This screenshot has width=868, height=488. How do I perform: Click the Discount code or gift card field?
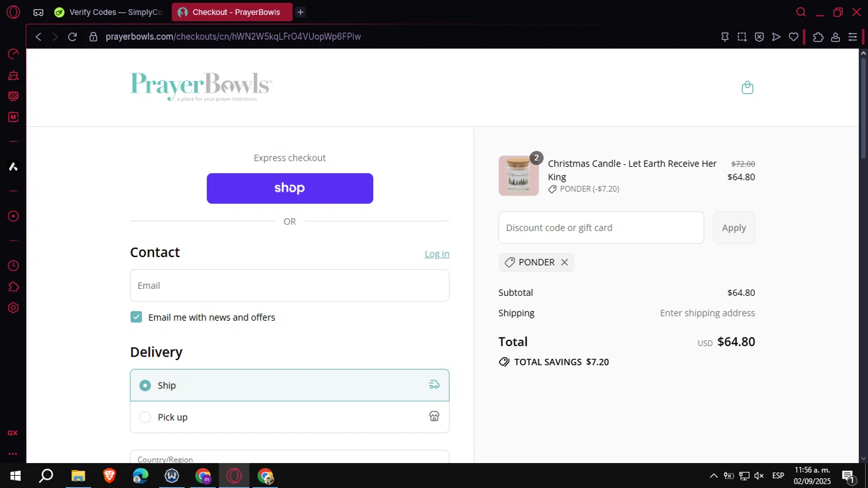pos(601,228)
